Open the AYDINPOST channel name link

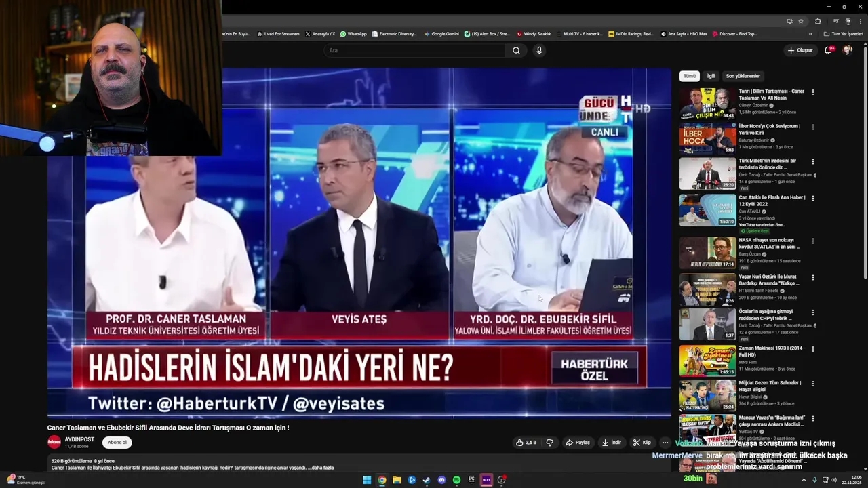coord(79,439)
